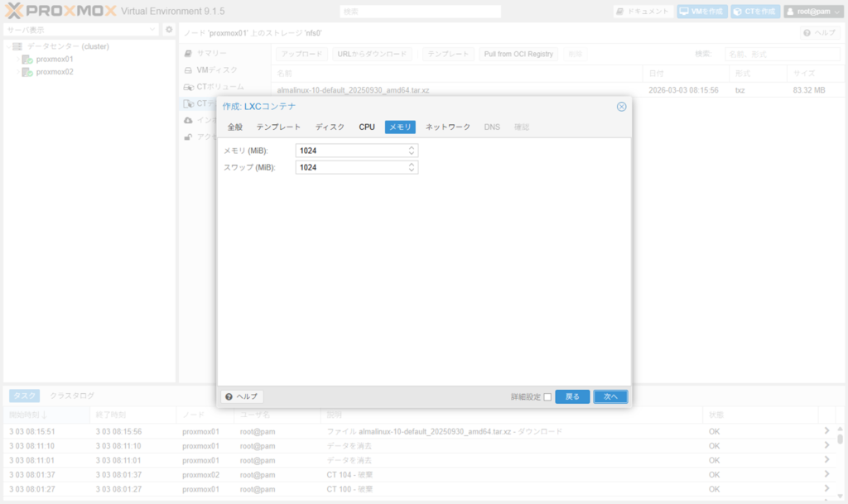848x504 pixels.
Task: Open the VMディスク storage section
Action: pos(216,70)
